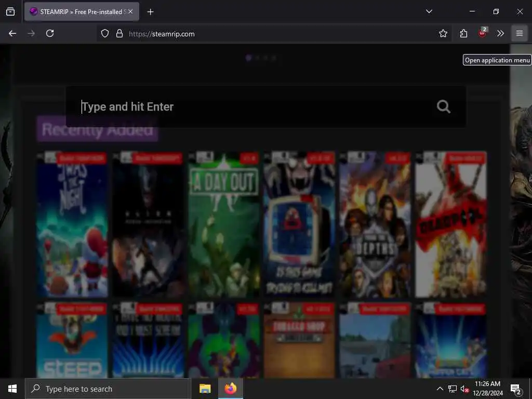
Task: Open File Explorer from the taskbar
Action: pyautogui.click(x=205, y=389)
